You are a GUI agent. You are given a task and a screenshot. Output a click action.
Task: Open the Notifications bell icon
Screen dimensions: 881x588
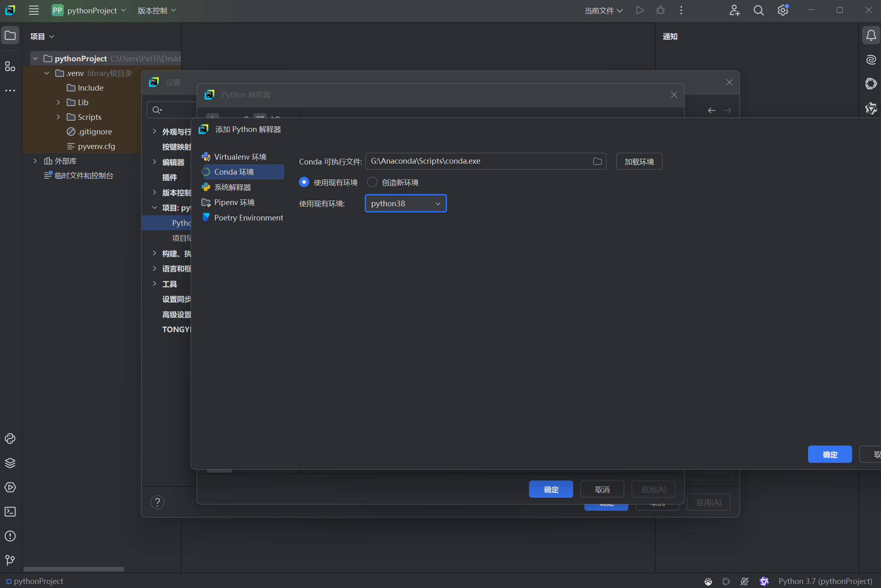[x=871, y=36]
